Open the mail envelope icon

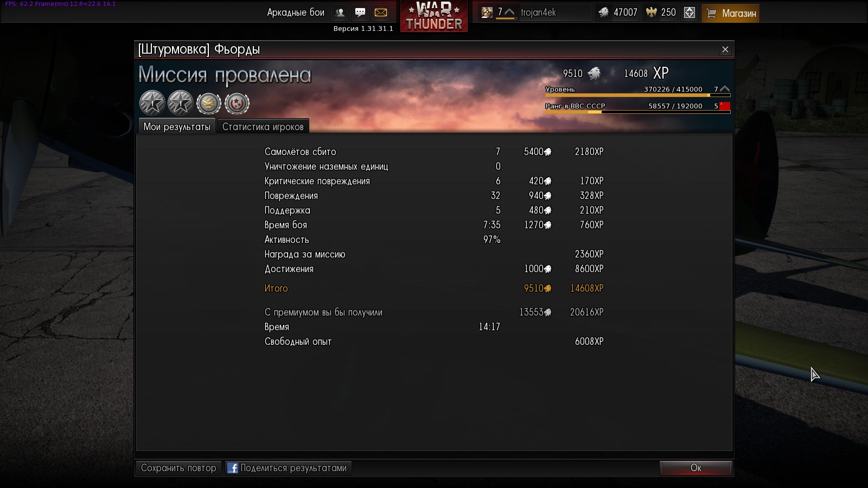tap(381, 12)
